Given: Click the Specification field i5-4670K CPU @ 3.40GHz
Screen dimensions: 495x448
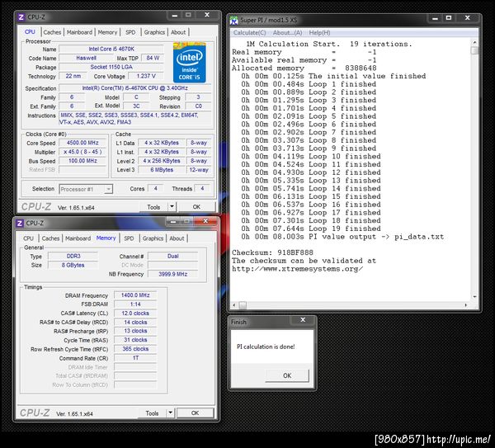Looking at the screenshot, I should tap(134, 88).
